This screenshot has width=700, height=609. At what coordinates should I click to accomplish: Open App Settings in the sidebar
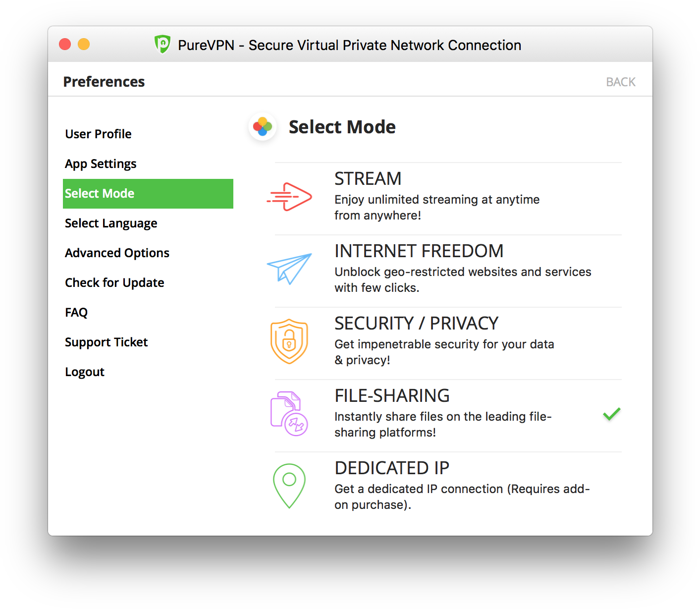coord(101,164)
